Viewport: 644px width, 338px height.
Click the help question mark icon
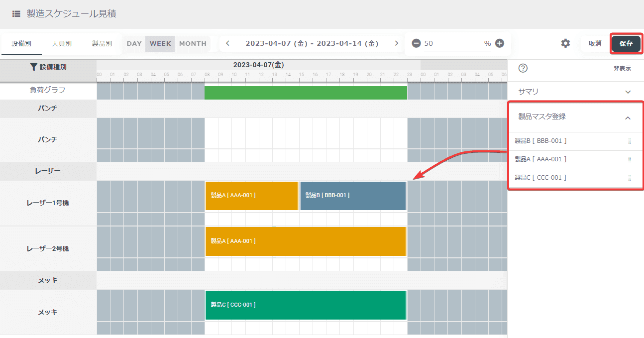[x=523, y=68]
